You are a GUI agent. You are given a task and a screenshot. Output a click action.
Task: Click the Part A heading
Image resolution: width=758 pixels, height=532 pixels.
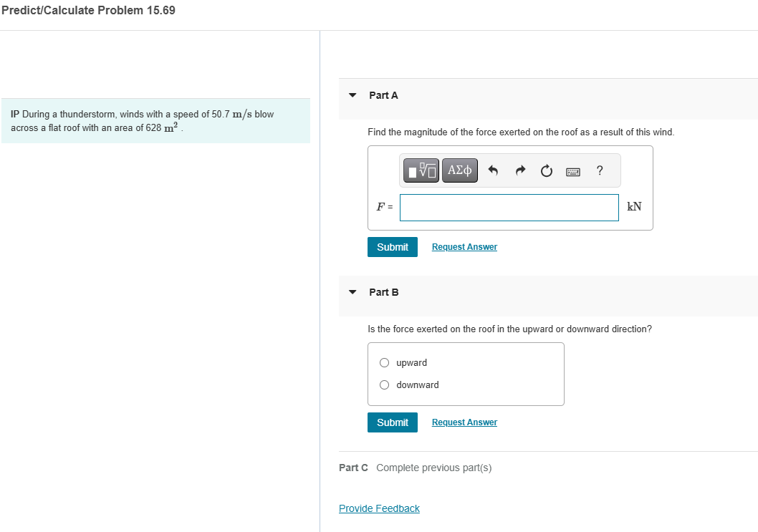(383, 95)
